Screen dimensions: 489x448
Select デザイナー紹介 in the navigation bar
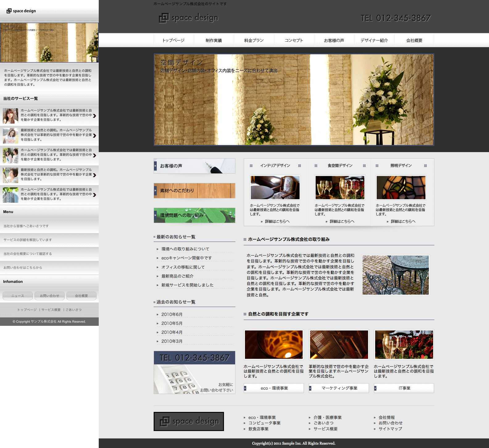coord(374,40)
